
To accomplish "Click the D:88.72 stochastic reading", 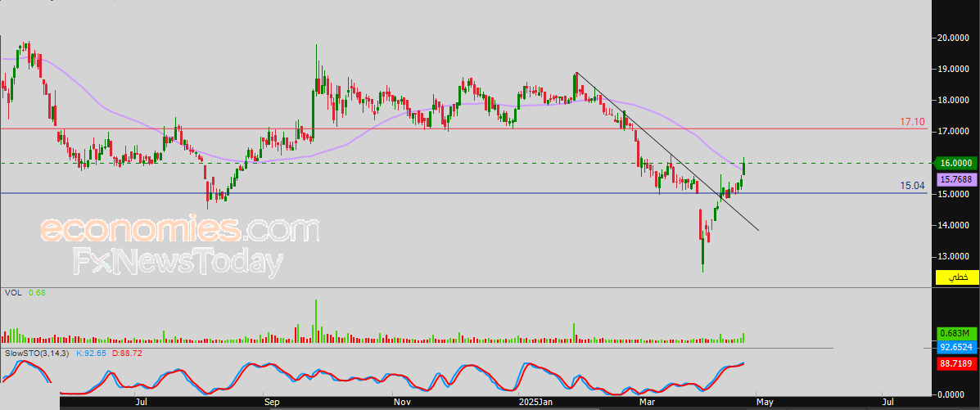I will pos(127,354).
